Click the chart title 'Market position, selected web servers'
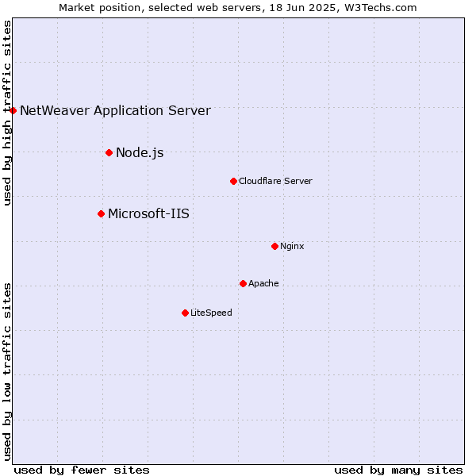The image size is (476, 476). [x=160, y=8]
